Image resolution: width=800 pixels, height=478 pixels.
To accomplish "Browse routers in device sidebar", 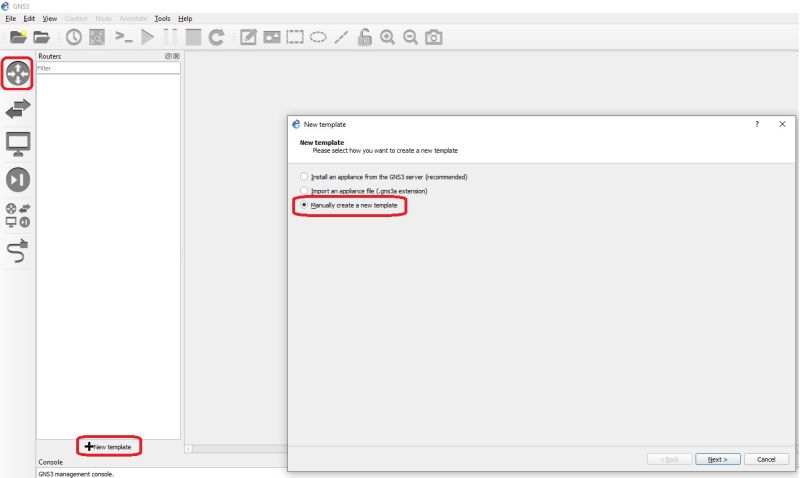I will 18,73.
